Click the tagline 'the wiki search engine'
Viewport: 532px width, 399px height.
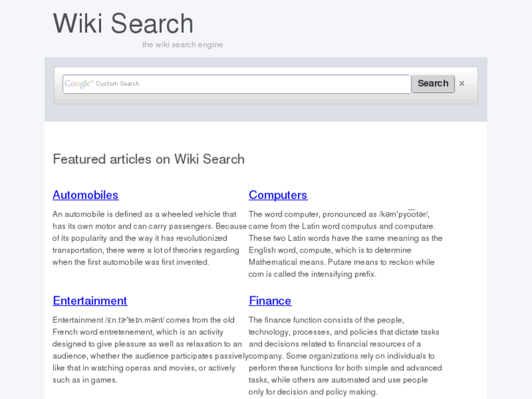[x=182, y=45]
